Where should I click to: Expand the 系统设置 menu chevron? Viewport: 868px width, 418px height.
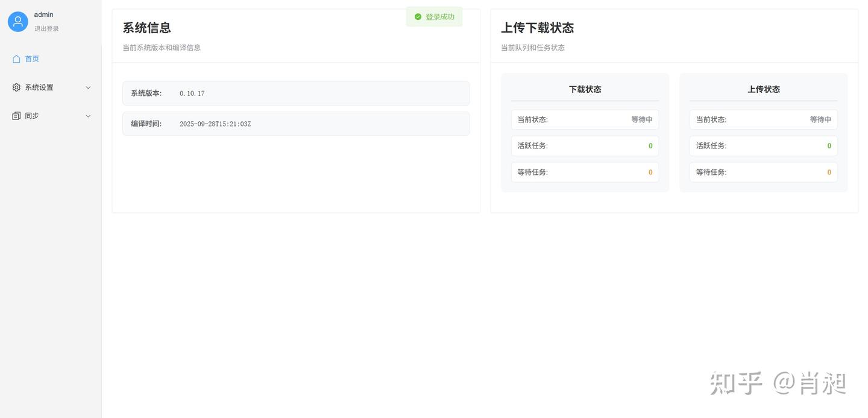88,87
